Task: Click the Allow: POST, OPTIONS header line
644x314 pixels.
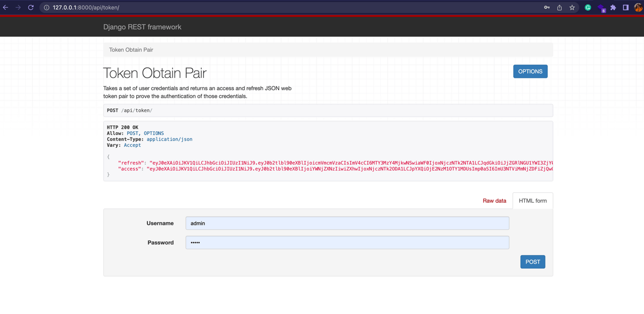Action: tap(135, 133)
